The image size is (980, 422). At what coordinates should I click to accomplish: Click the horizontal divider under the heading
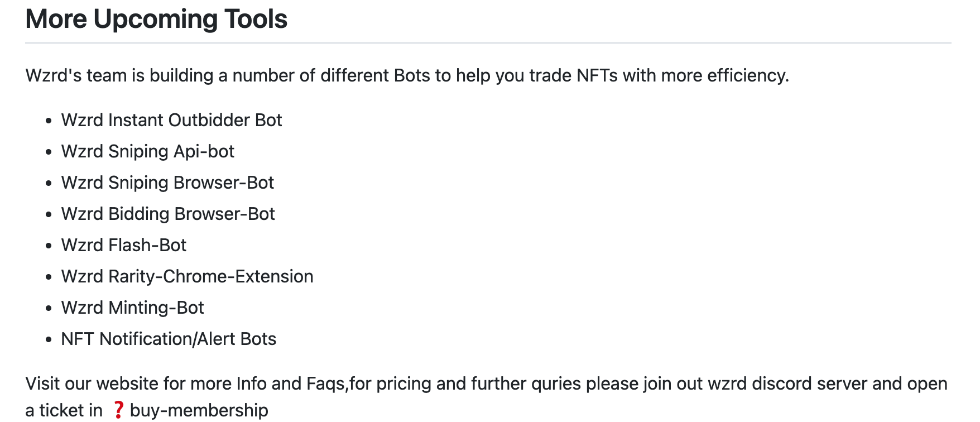click(x=488, y=43)
